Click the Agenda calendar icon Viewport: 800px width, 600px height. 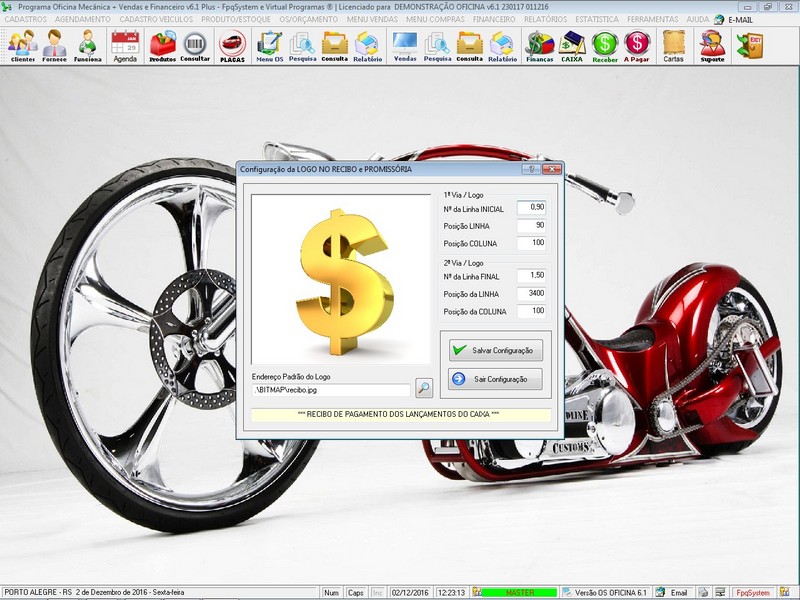click(x=125, y=45)
